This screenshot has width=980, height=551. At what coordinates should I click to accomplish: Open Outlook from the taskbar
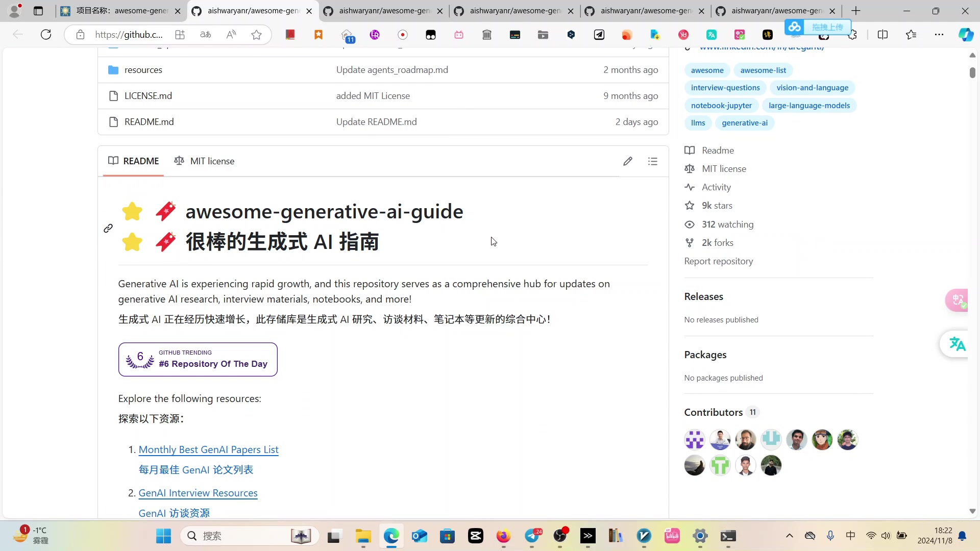(420, 536)
